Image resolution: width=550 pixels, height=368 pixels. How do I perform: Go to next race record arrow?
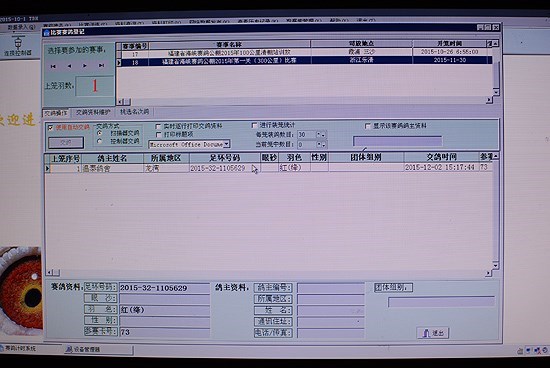85,66
